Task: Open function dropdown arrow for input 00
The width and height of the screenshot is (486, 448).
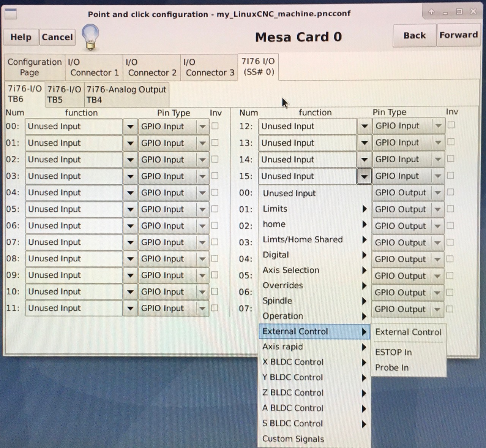Action: point(130,127)
